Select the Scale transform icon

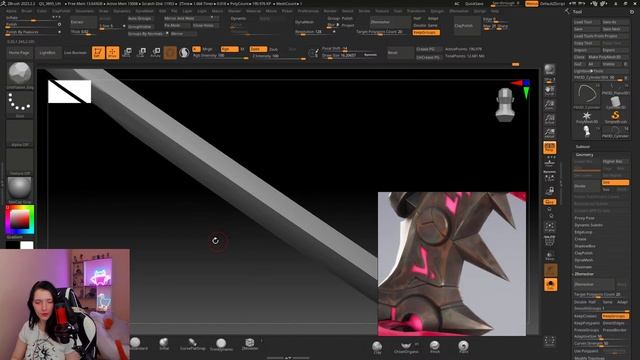141,52
